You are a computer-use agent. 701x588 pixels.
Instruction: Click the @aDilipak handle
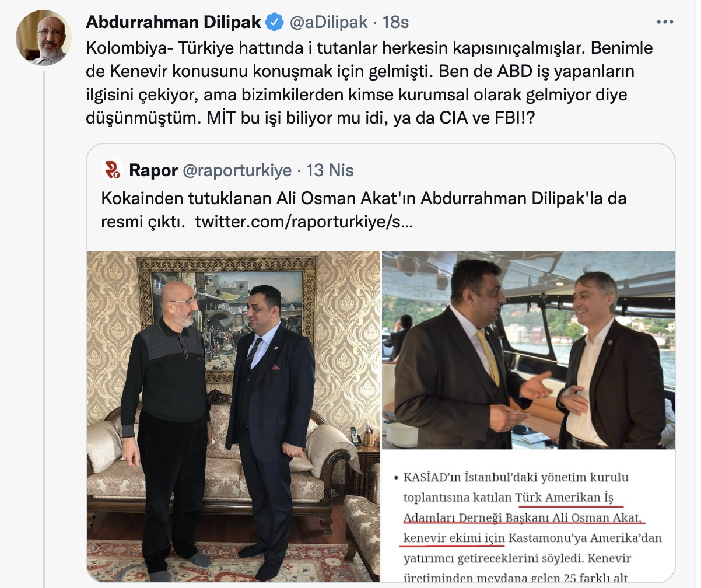click(329, 23)
